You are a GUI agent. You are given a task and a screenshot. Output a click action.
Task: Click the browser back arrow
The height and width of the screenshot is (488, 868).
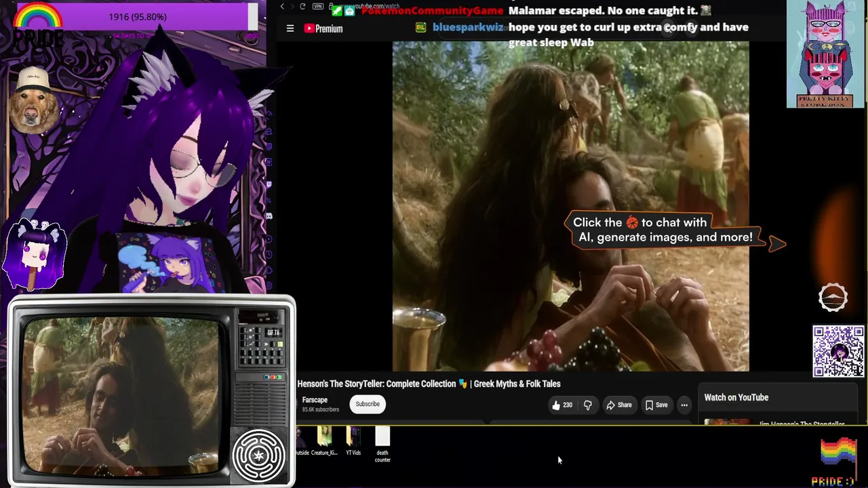coord(282,7)
